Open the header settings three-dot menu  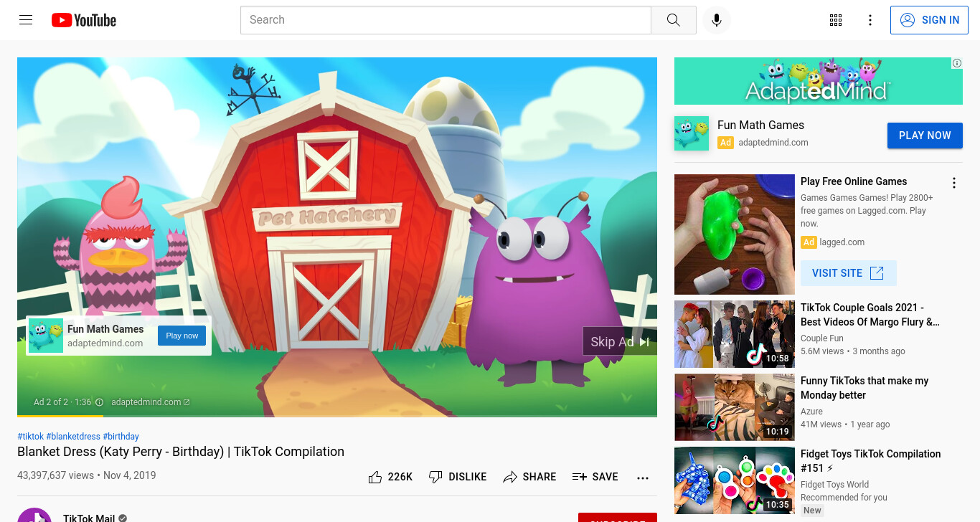(x=870, y=20)
